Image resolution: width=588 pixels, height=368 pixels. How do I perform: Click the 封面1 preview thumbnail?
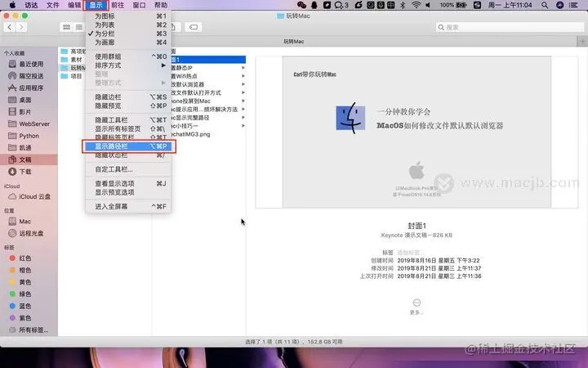click(x=416, y=132)
